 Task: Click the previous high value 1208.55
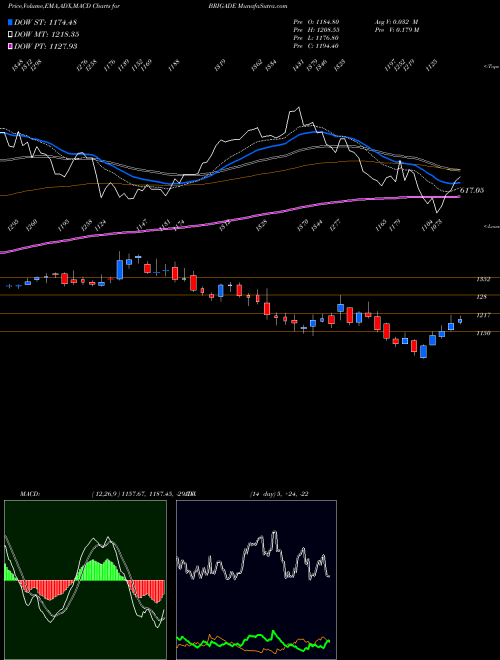327,30
